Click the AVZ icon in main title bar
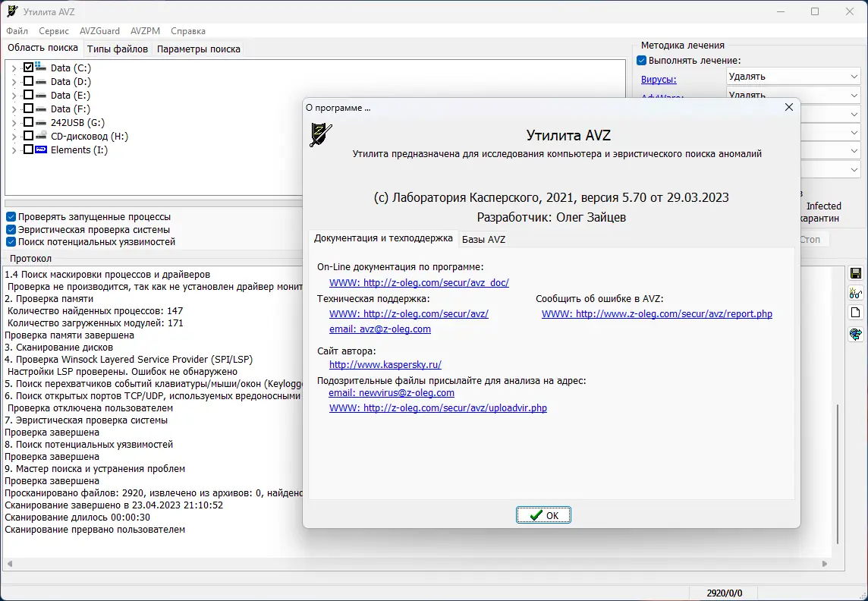The width and height of the screenshot is (868, 601). [11, 11]
